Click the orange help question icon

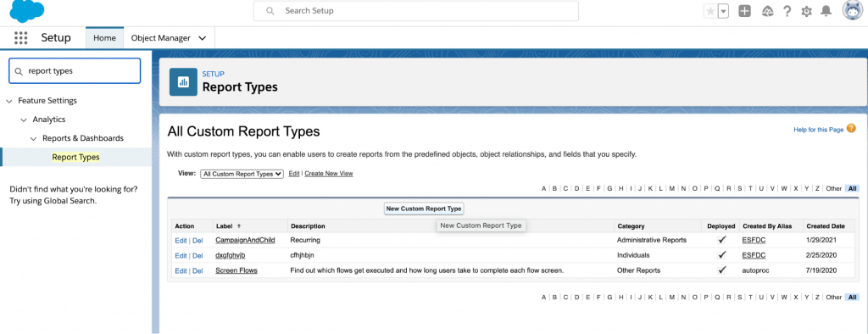851,129
